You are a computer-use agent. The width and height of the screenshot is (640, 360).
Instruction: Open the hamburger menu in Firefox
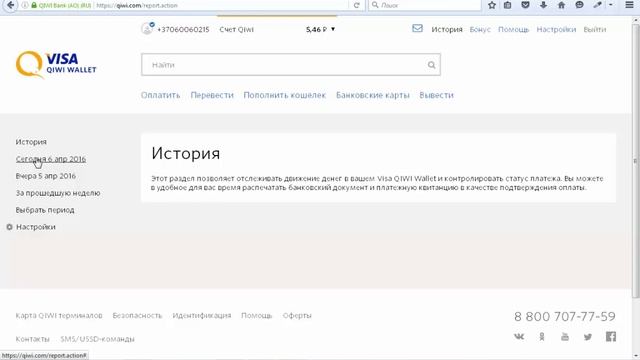pyautogui.click(x=629, y=5)
